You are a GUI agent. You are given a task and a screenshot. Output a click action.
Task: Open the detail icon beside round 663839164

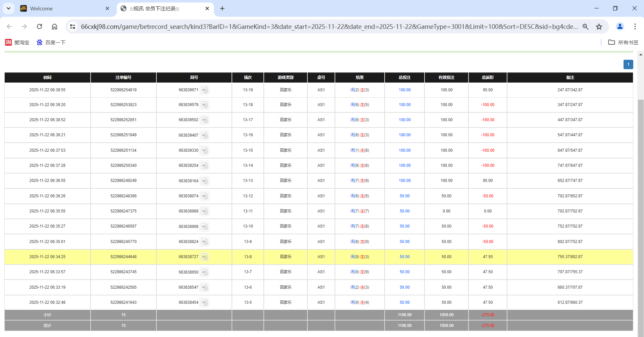tap(204, 181)
